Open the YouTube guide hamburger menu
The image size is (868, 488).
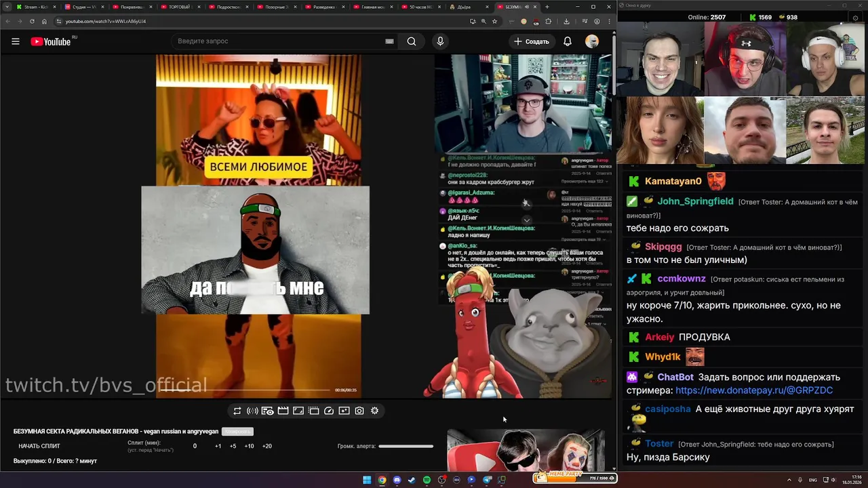pyautogui.click(x=15, y=41)
